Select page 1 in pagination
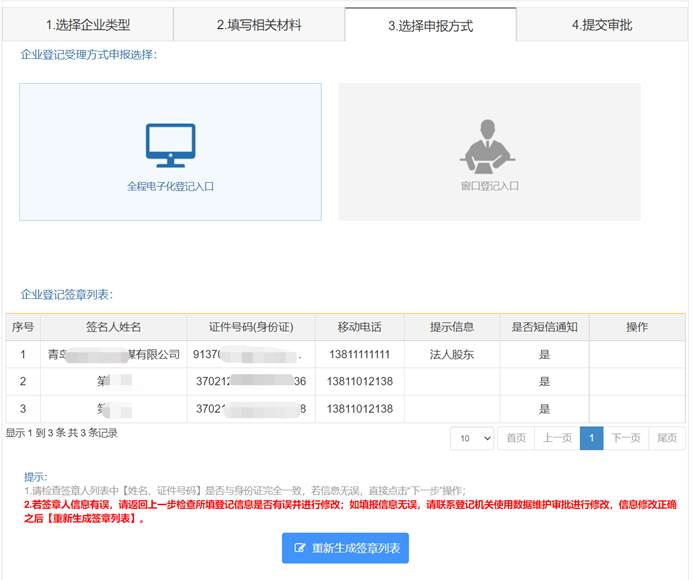 [x=591, y=438]
